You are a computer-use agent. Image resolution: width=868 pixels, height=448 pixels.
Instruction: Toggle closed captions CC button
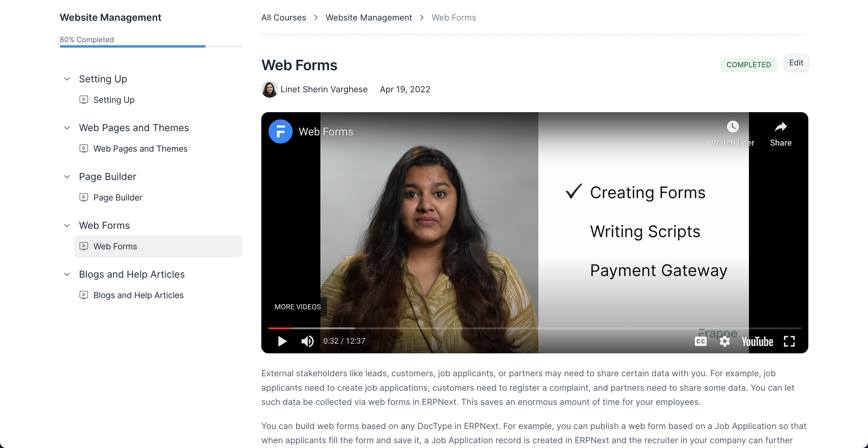700,341
